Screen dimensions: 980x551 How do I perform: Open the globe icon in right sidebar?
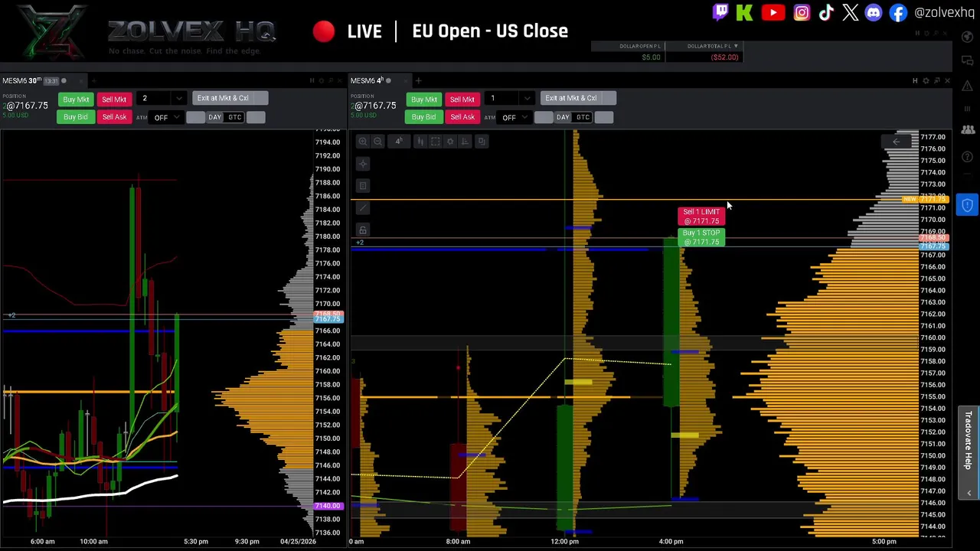[967, 37]
